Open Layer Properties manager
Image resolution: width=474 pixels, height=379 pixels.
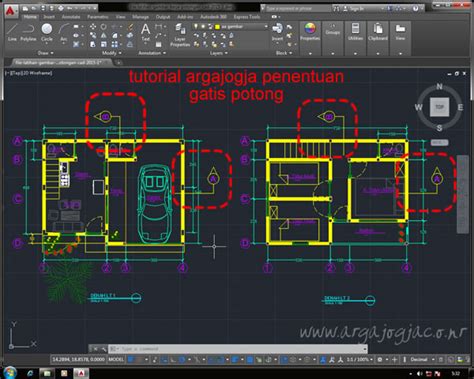(x=180, y=35)
